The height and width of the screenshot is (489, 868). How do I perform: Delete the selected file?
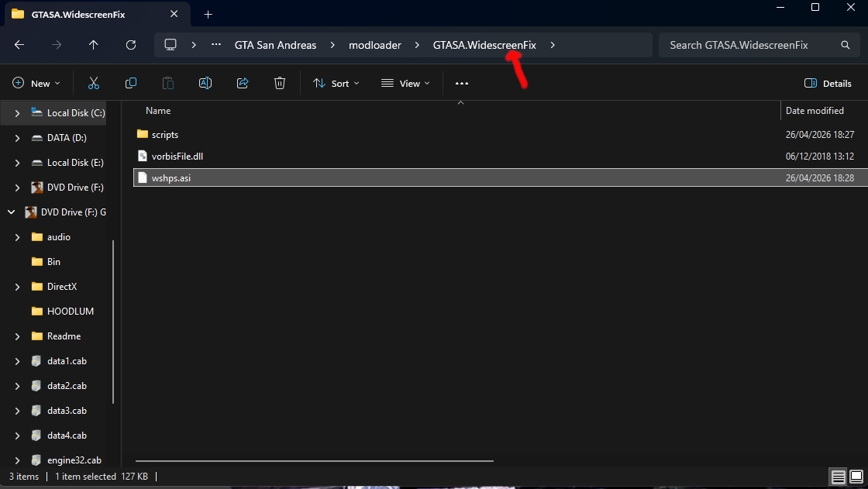coord(280,83)
